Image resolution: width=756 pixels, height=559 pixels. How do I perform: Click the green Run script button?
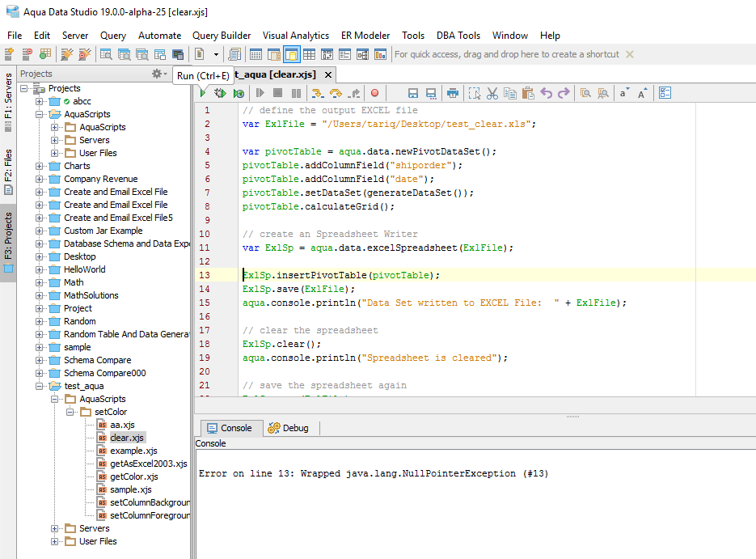(x=202, y=93)
